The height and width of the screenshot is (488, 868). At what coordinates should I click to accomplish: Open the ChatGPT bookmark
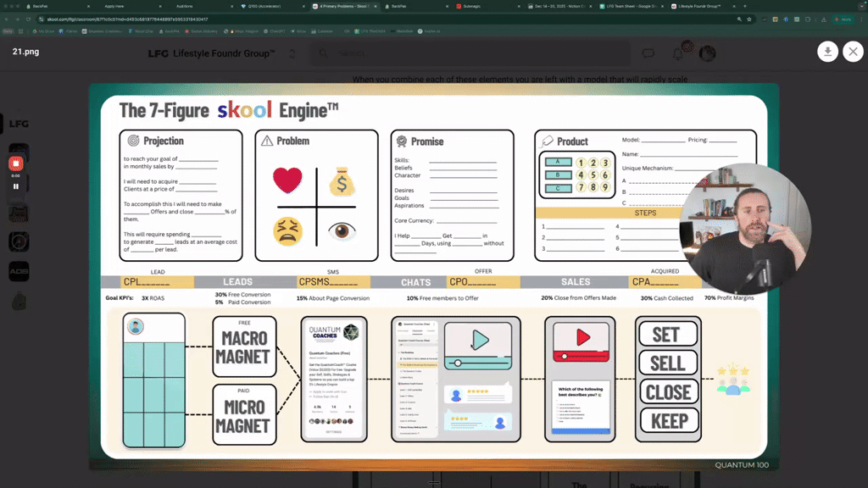pos(274,31)
